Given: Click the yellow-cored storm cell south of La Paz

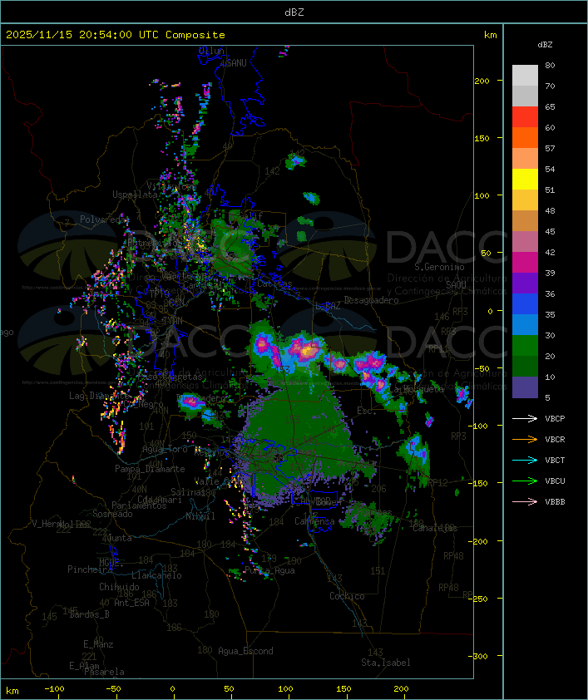Looking at the screenshot, I should tap(307, 352).
